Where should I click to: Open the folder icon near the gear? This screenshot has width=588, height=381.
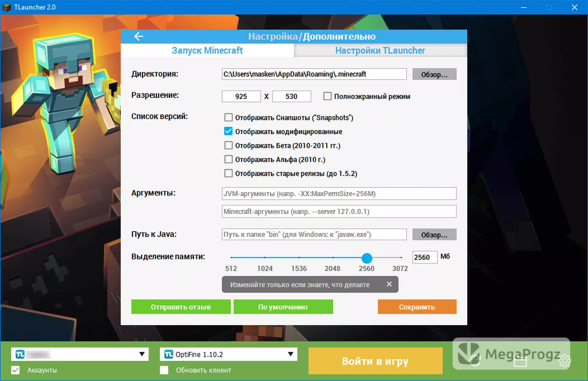point(520,362)
